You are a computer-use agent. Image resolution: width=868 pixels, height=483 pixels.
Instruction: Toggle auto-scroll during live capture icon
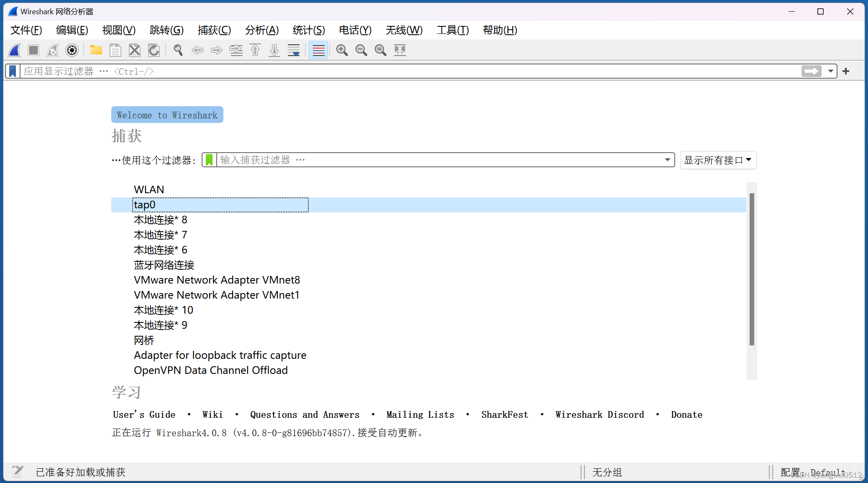[x=294, y=50]
